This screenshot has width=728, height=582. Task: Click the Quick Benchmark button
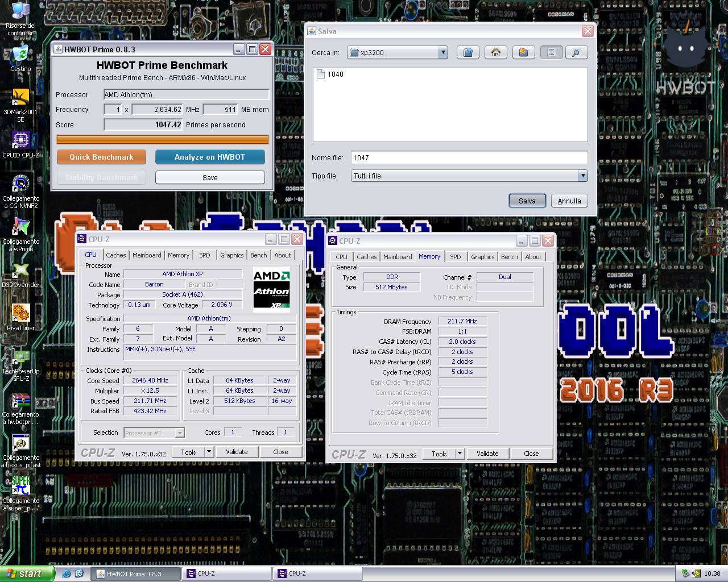(101, 157)
